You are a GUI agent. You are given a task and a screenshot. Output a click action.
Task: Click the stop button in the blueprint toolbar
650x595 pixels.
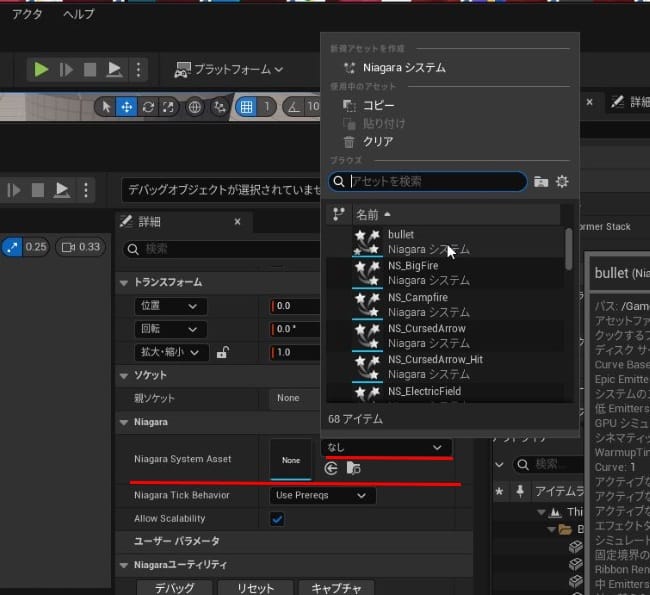click(x=38, y=190)
